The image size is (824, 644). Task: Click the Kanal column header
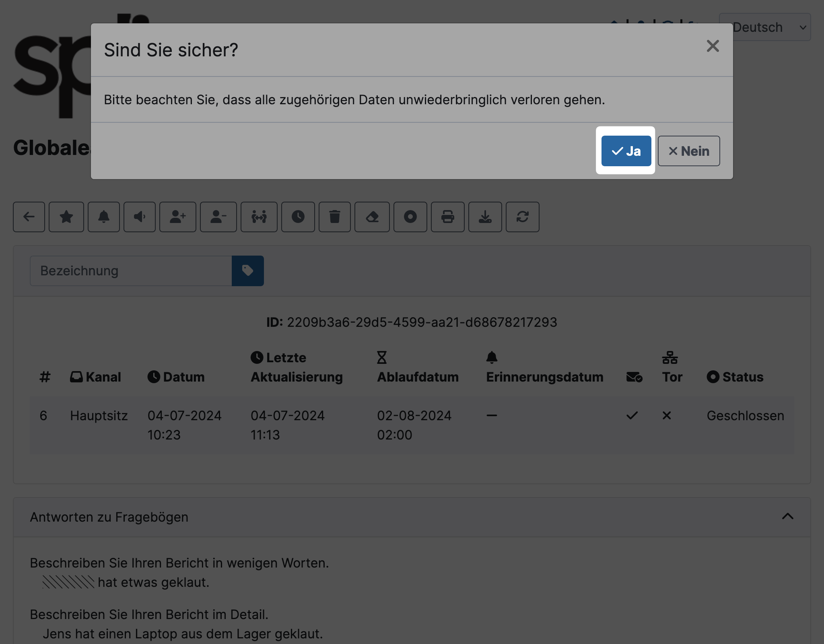coord(95,377)
